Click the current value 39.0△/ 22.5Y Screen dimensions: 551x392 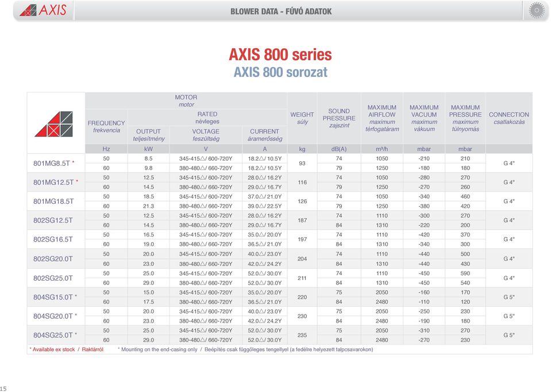[265, 207]
